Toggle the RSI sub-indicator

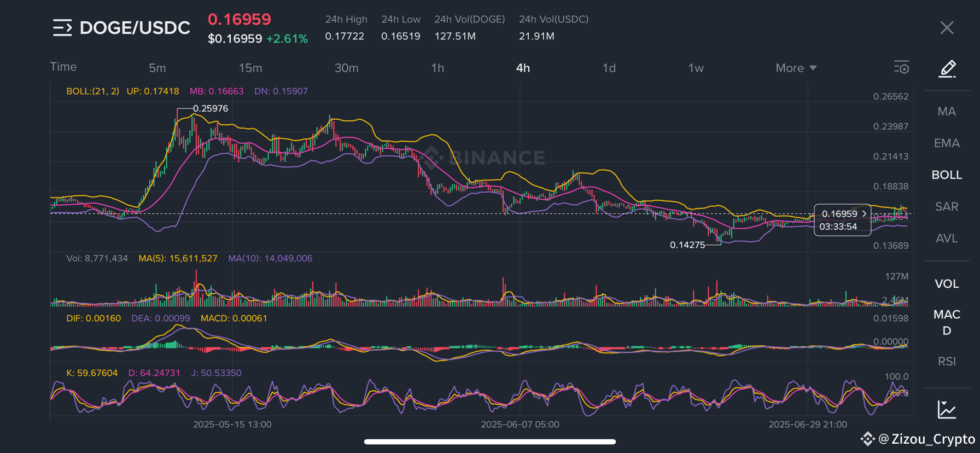(947, 362)
